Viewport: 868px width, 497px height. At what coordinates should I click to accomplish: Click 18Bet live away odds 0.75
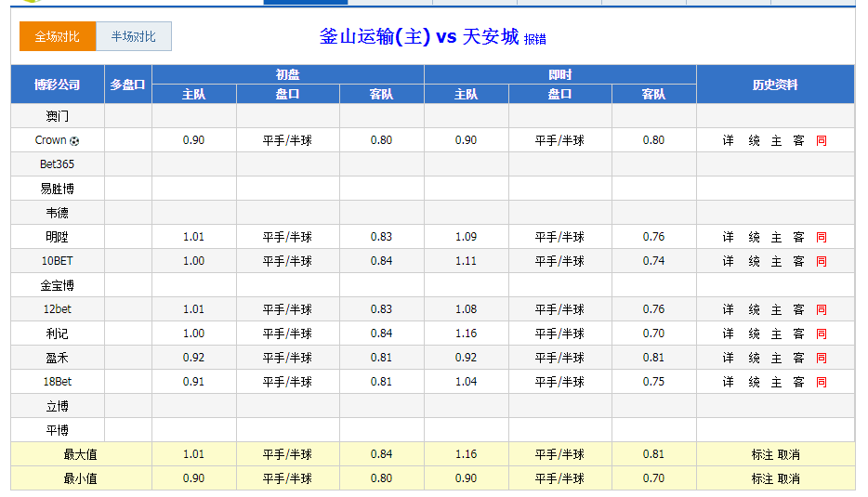point(653,382)
